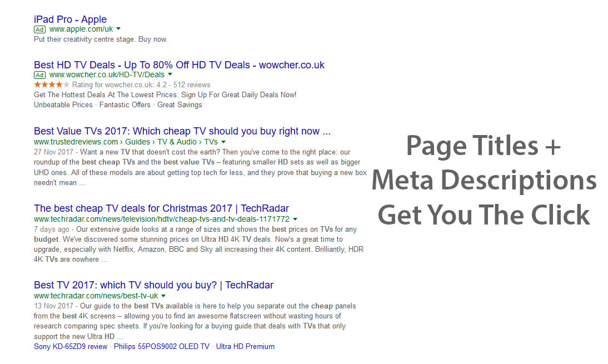Image resolution: width=608 pixels, height=364 pixels.
Task: Open the iPad Pro - Apple ad title
Action: pos(70,19)
